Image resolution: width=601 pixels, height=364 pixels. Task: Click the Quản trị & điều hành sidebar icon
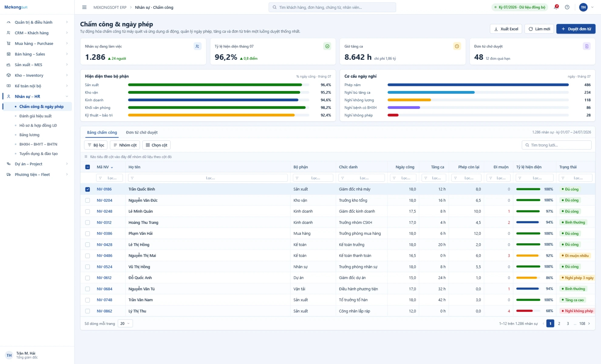(9, 22)
